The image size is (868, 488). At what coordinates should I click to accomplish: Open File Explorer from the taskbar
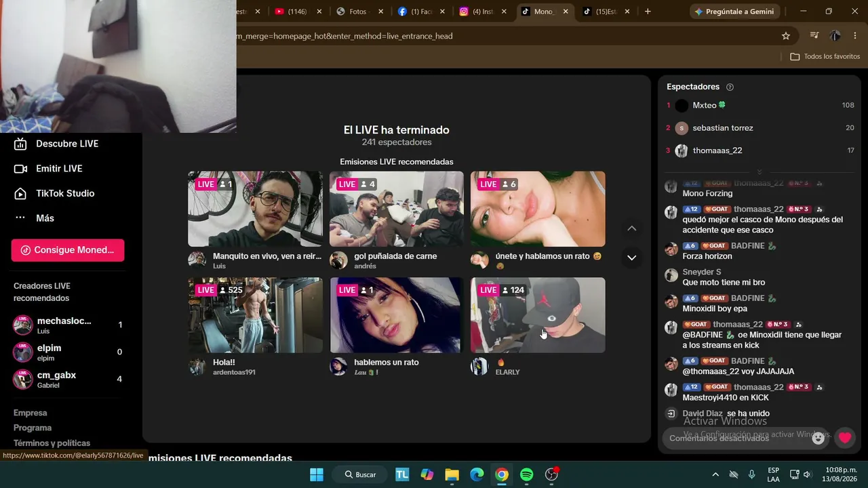coord(452,474)
